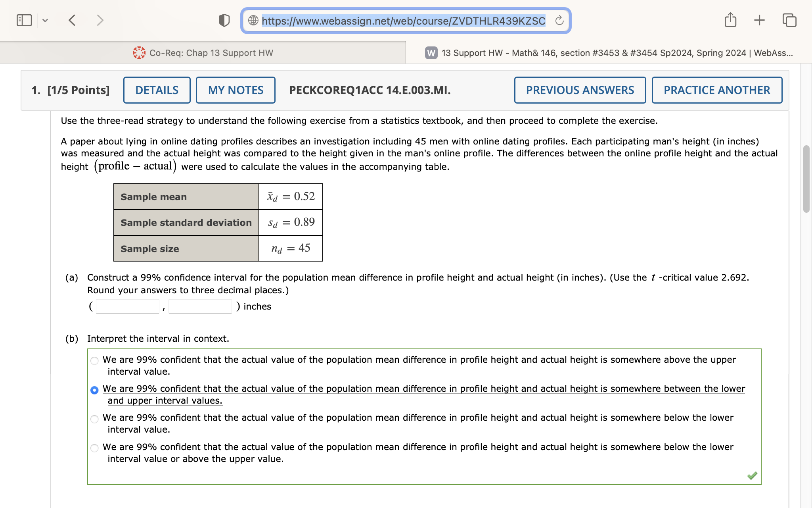
Task: Navigate back using the back arrow
Action: pos(72,20)
